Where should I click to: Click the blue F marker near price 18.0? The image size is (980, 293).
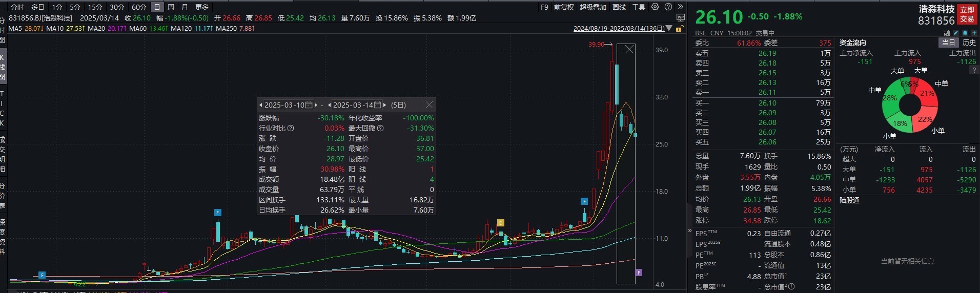click(x=584, y=201)
